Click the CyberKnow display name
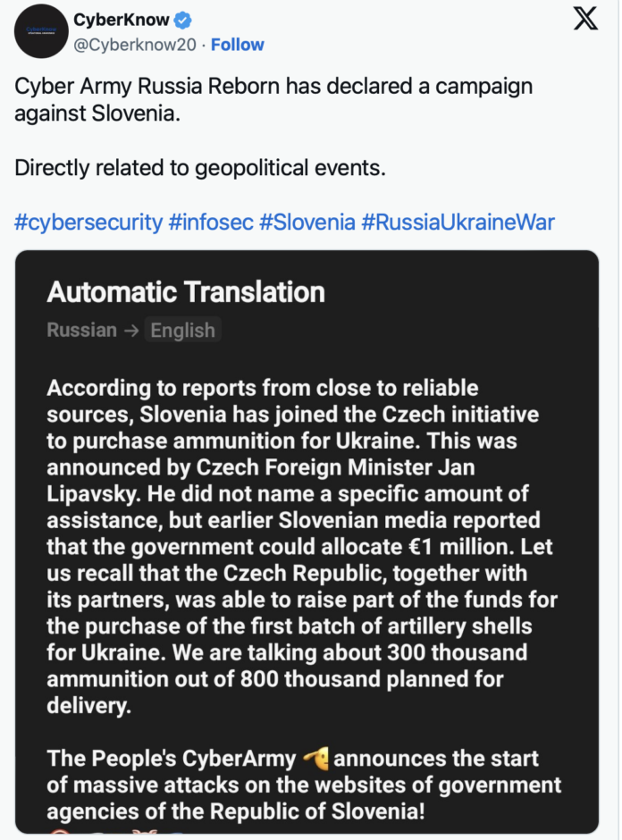Viewport: 622px width, 840px height. point(121,20)
